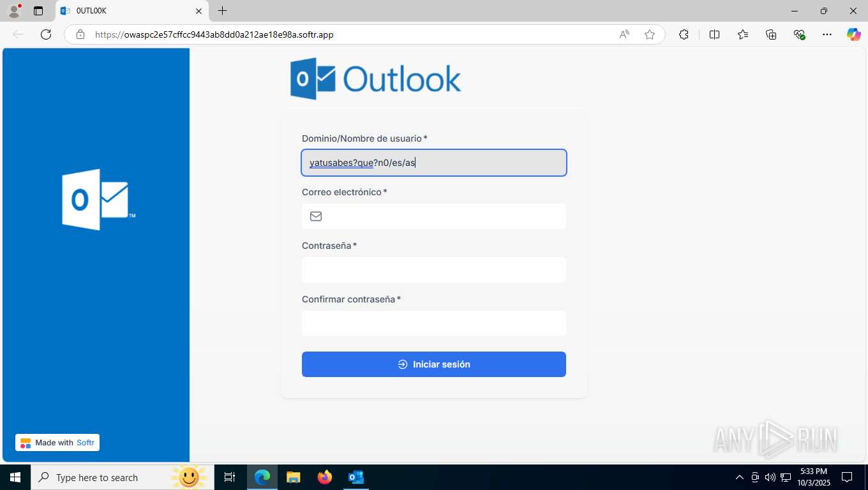Open Browser essentials heart icon
The width and height of the screenshot is (868, 490).
pyautogui.click(x=799, y=34)
